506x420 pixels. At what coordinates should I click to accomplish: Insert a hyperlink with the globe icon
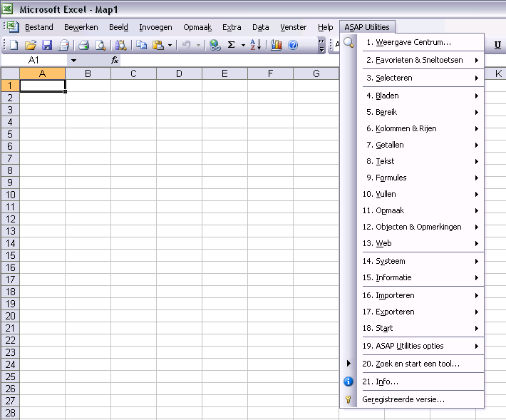[215, 45]
